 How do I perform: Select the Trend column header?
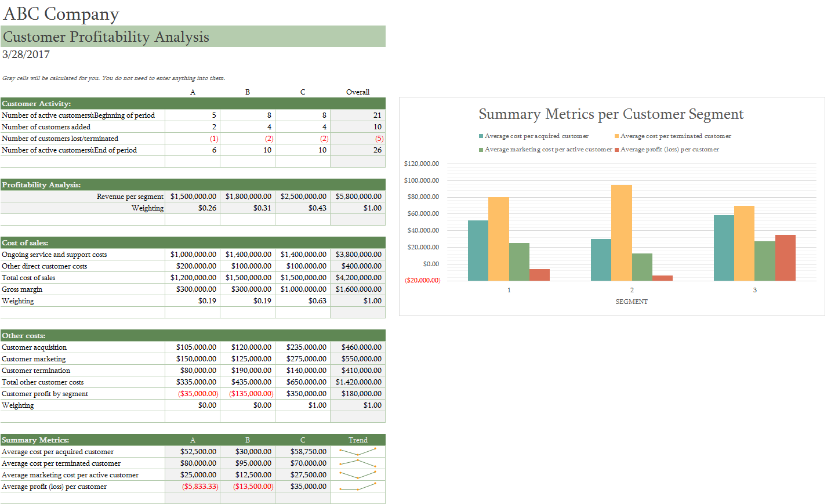click(x=358, y=440)
